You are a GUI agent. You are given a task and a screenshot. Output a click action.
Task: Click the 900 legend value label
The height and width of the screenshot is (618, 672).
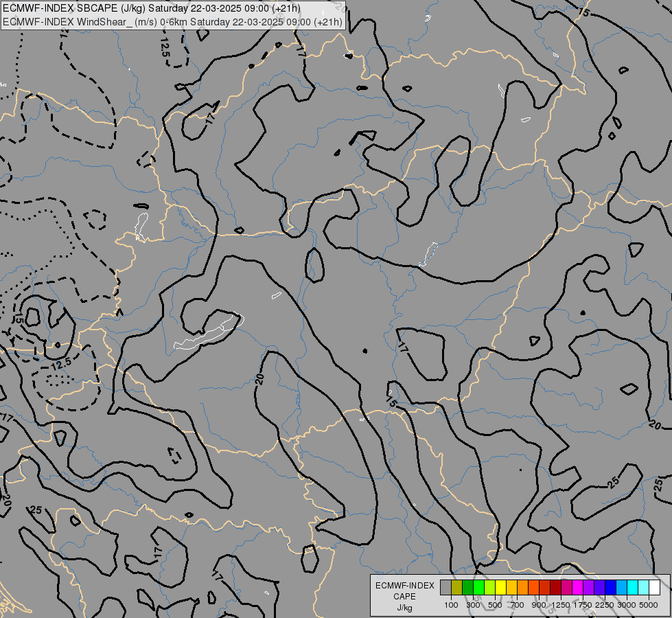pyautogui.click(x=539, y=605)
